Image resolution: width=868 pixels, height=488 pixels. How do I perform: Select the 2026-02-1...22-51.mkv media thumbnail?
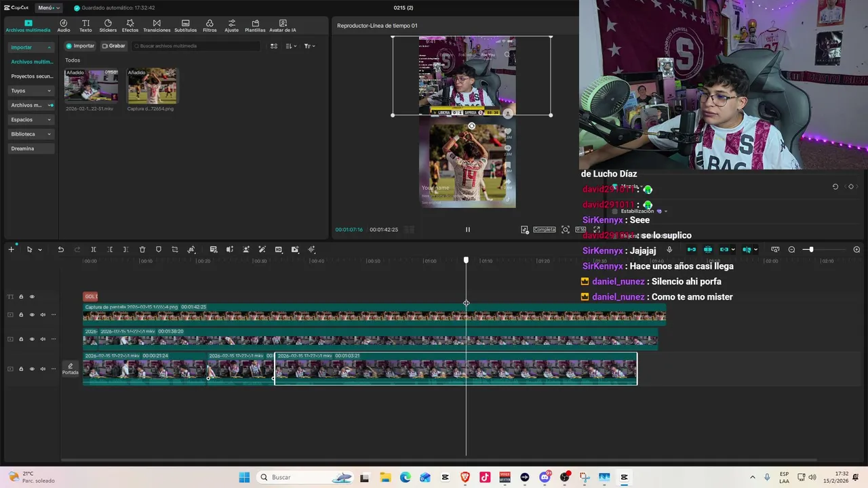tap(91, 85)
